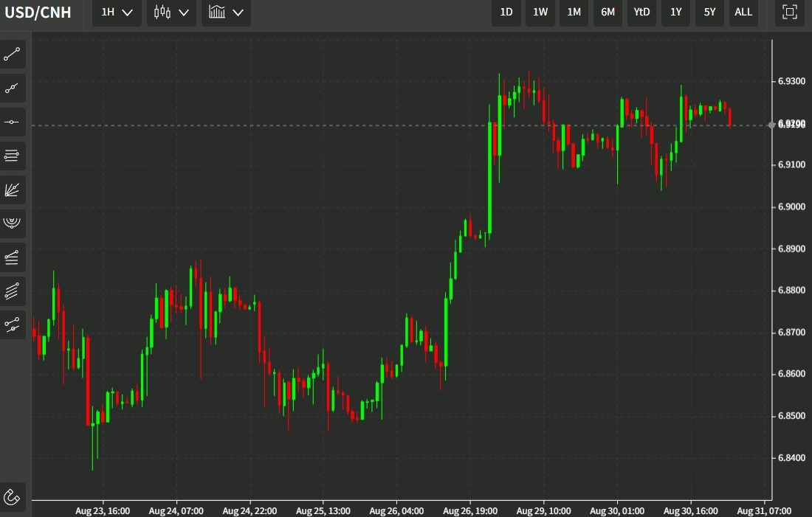
Task: Select the parallel channel tool
Action: pos(12,291)
